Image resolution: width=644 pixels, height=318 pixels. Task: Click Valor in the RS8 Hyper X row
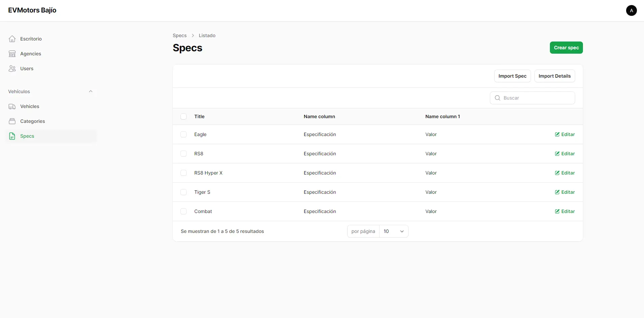point(431,173)
